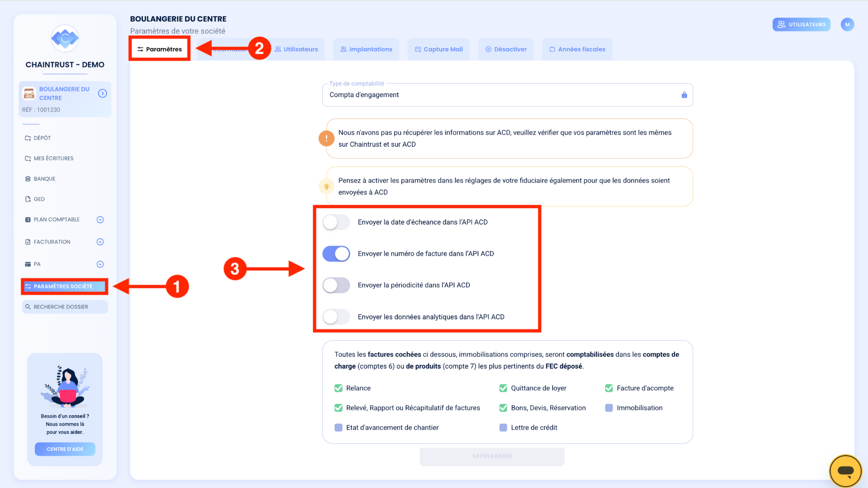Disable sending numéro de facture to API ACD
The image size is (868, 488).
pos(336,253)
